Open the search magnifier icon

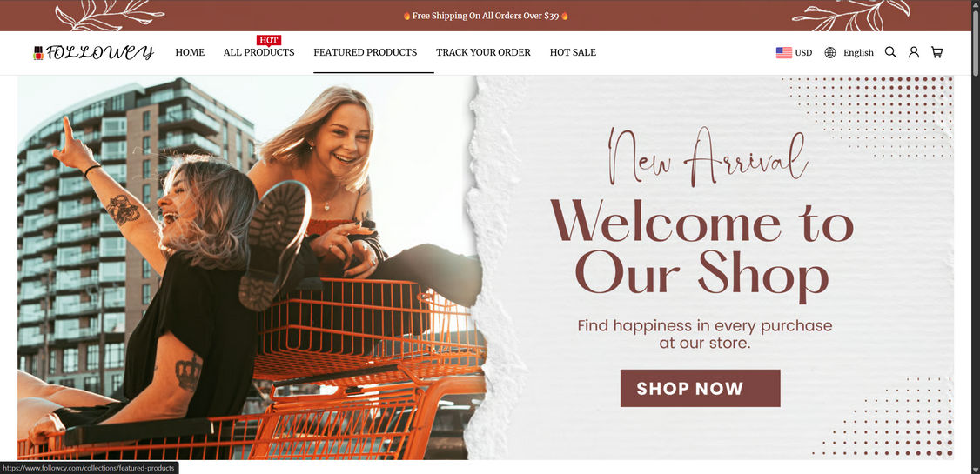click(890, 52)
